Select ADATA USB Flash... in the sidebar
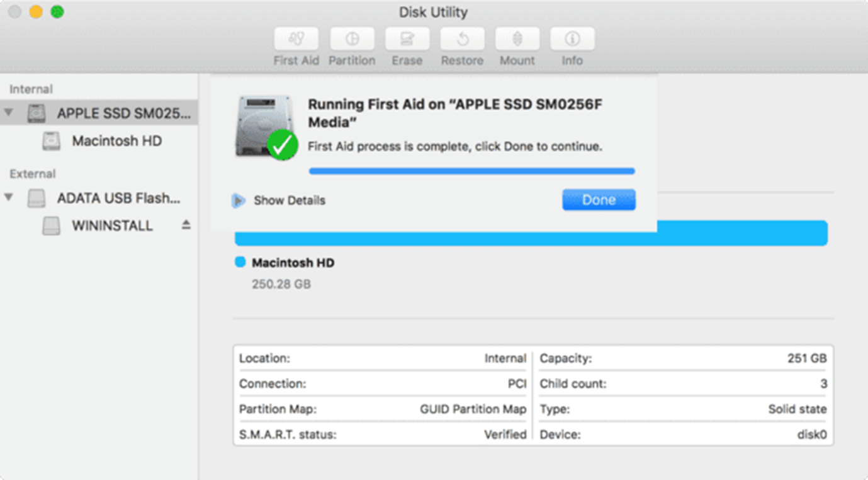The image size is (868, 480). click(99, 198)
